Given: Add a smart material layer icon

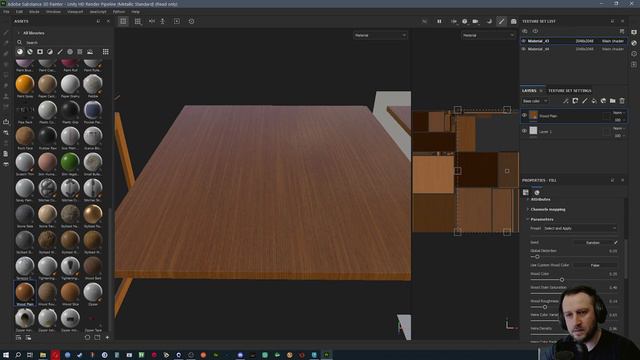Looking at the screenshot, I should pos(603,101).
